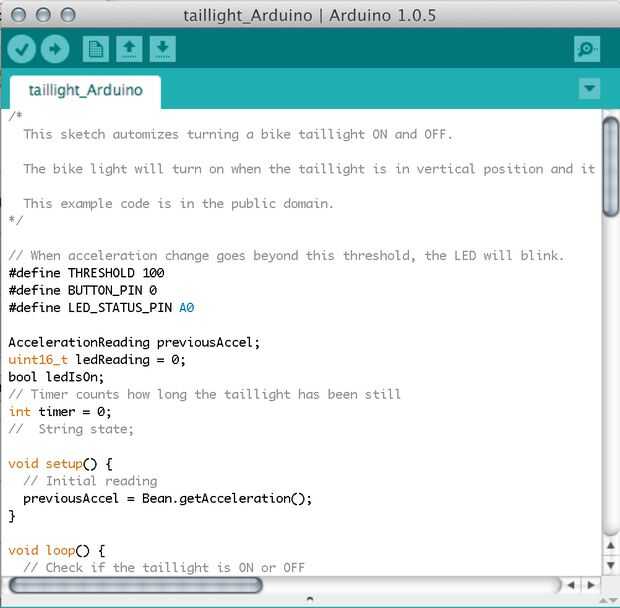Create a new sketch with the New icon
The image size is (620, 608).
pyautogui.click(x=96, y=49)
